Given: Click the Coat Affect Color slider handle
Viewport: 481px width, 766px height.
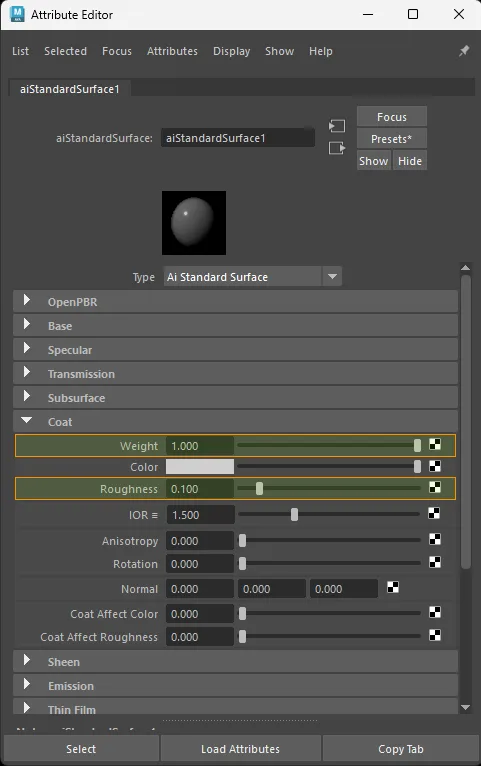Looking at the screenshot, I should [242, 614].
